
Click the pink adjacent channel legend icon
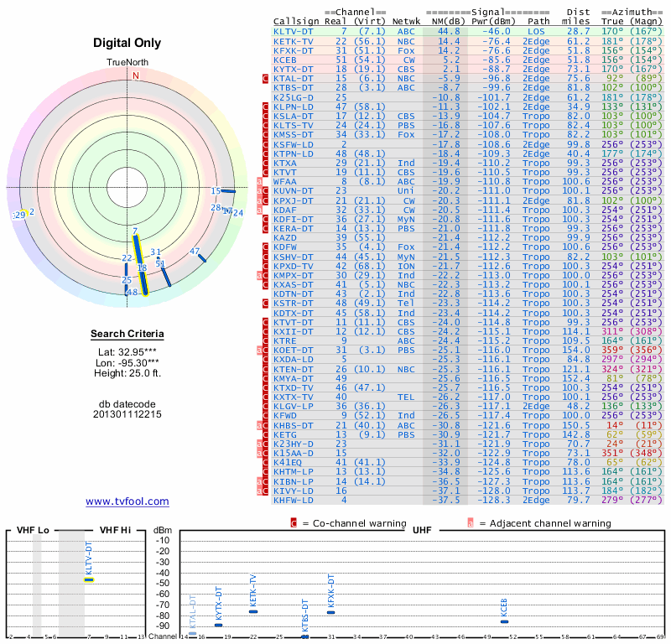click(471, 523)
